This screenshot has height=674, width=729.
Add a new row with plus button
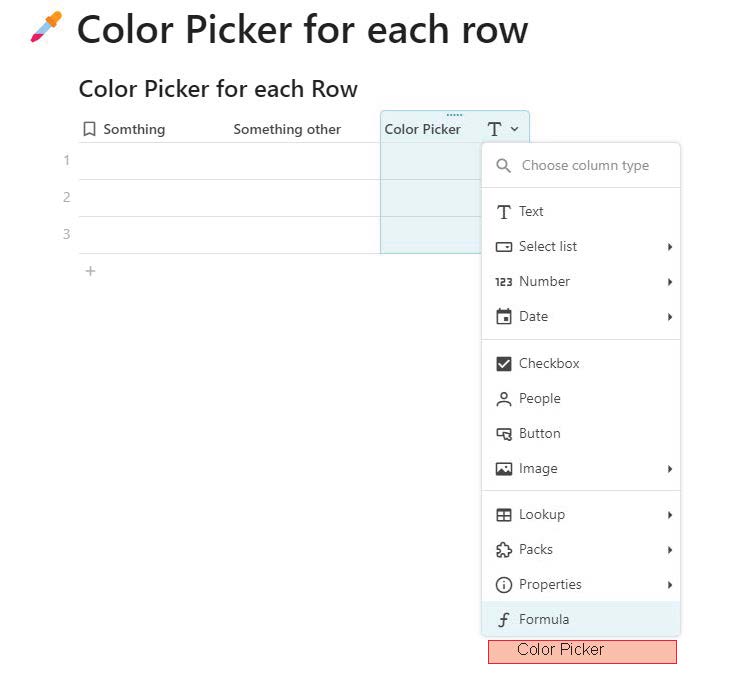click(x=90, y=271)
